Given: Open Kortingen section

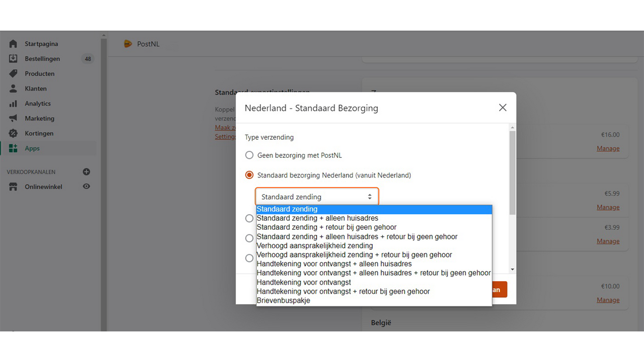Looking at the screenshot, I should (39, 133).
